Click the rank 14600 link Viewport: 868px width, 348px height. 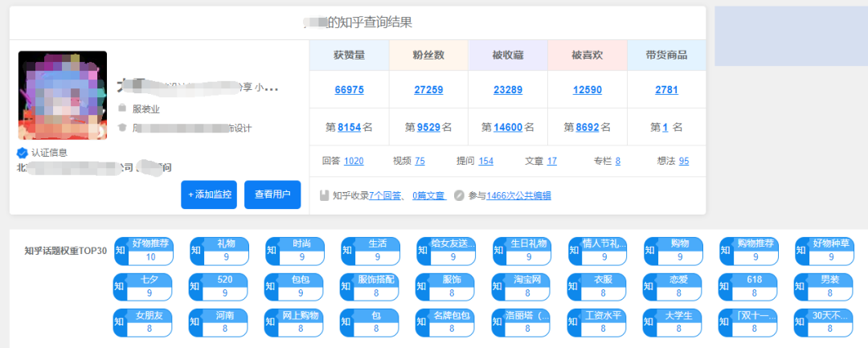(508, 127)
